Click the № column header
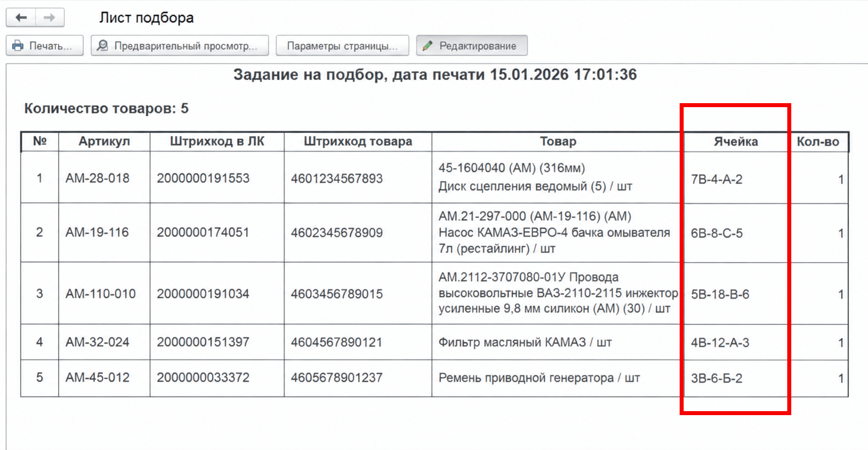The width and height of the screenshot is (868, 450). tap(40, 142)
